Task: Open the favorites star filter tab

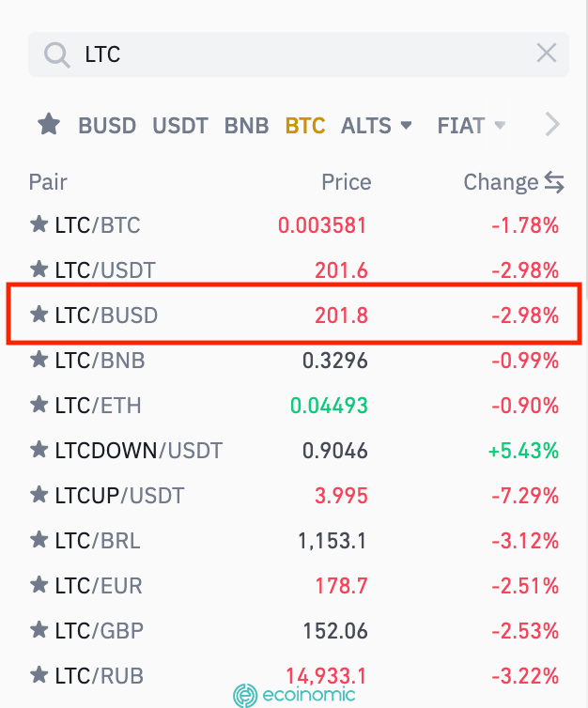Action: pyautogui.click(x=49, y=124)
